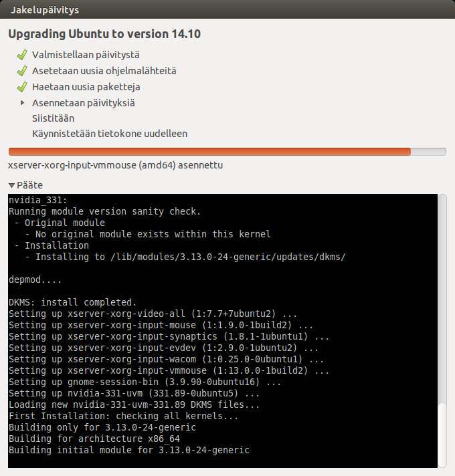Screen dimensions: 455x476
Task: Click line 'Setting up xserver-xorg-input-evdev'
Action: coord(163,348)
